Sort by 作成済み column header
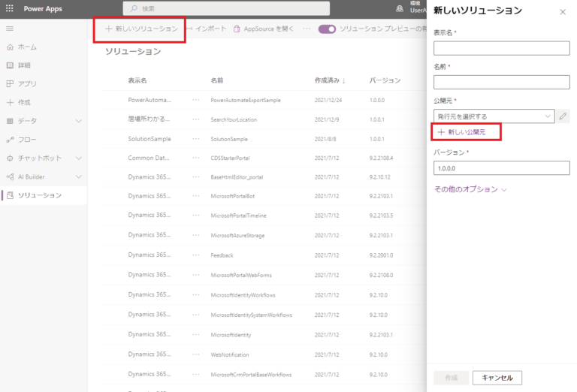This screenshot has width=577, height=392. [x=329, y=80]
